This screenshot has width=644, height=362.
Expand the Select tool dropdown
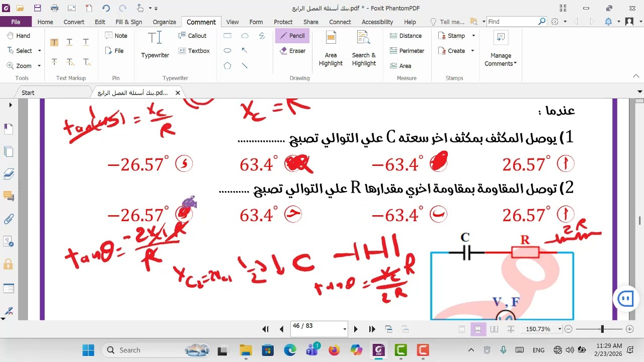coord(39,51)
